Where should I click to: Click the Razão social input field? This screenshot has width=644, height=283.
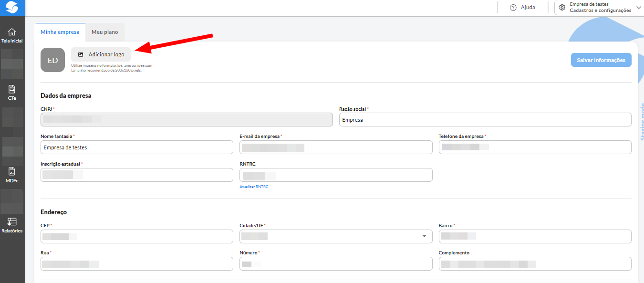click(485, 120)
